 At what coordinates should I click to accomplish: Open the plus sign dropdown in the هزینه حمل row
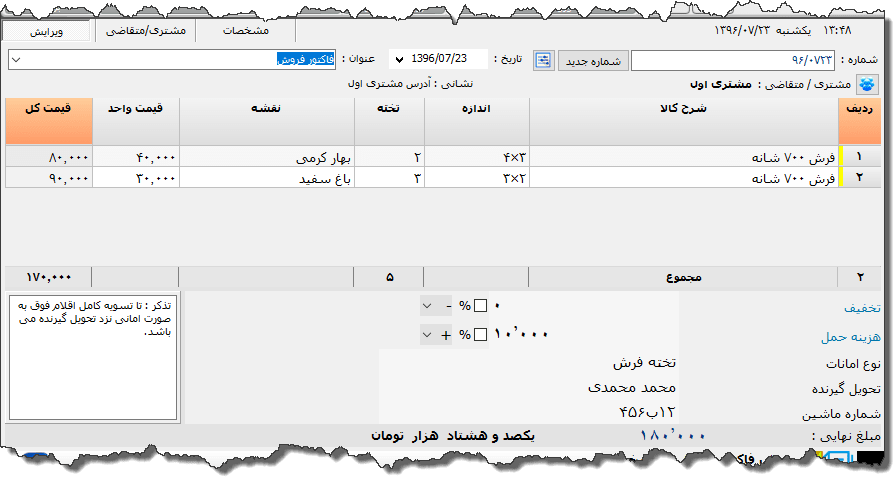tap(436, 335)
